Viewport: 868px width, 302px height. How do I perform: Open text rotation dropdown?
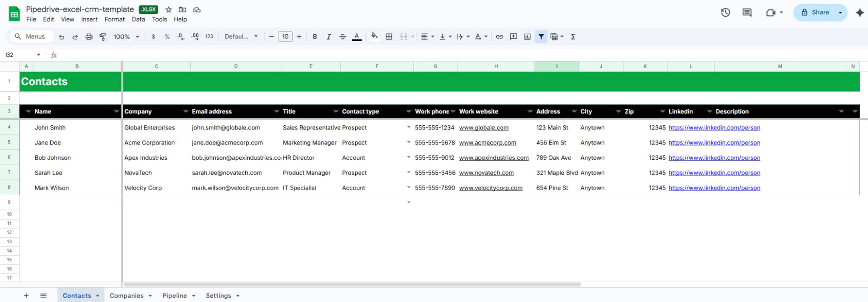(481, 37)
